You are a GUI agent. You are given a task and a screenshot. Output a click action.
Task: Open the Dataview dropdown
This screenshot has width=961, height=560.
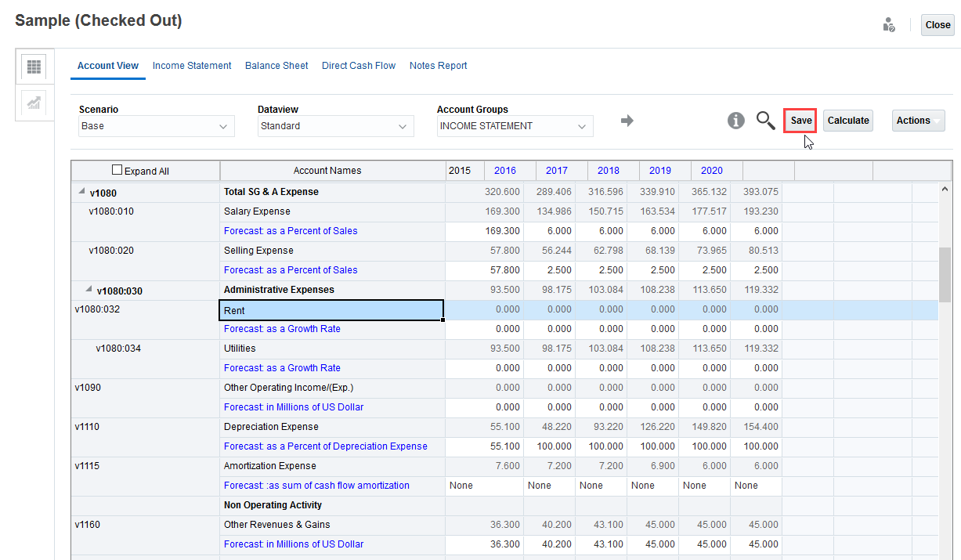tap(335, 126)
